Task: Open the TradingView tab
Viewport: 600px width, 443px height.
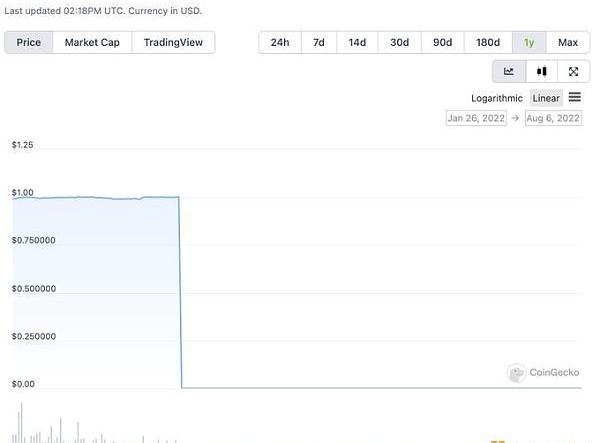Action: [173, 42]
